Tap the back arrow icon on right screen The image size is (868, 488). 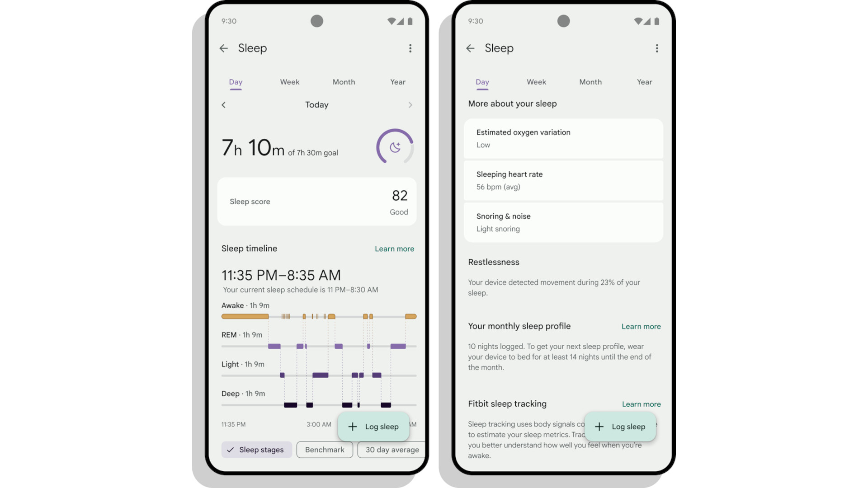click(x=470, y=47)
